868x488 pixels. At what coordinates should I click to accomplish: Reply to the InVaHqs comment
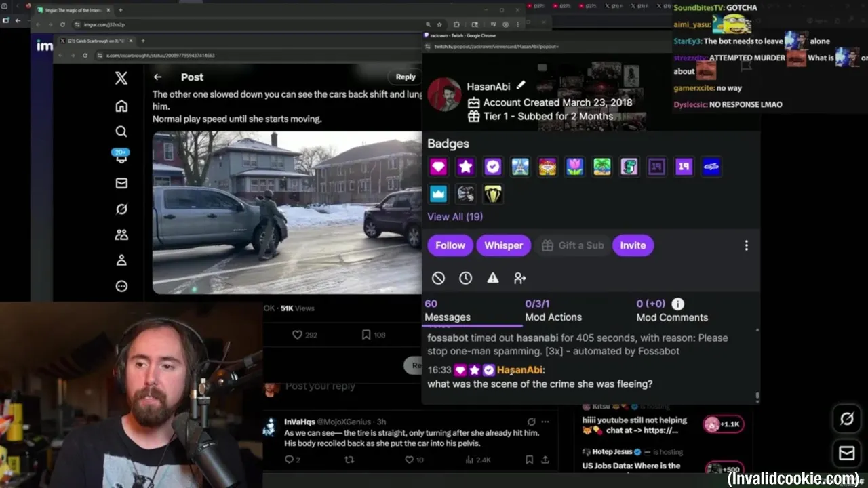(x=292, y=460)
